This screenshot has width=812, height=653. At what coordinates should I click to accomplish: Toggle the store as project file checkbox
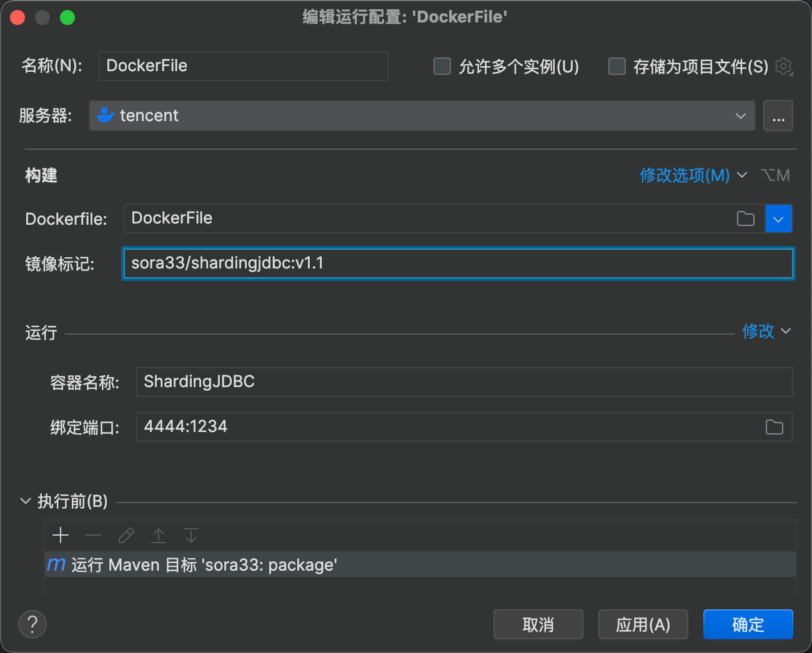617,66
